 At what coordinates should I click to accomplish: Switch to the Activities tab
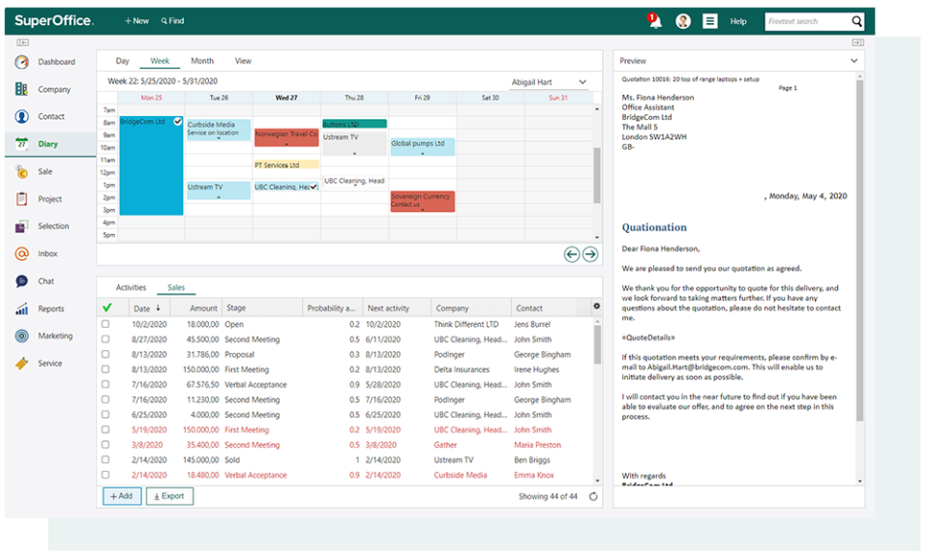(131, 287)
